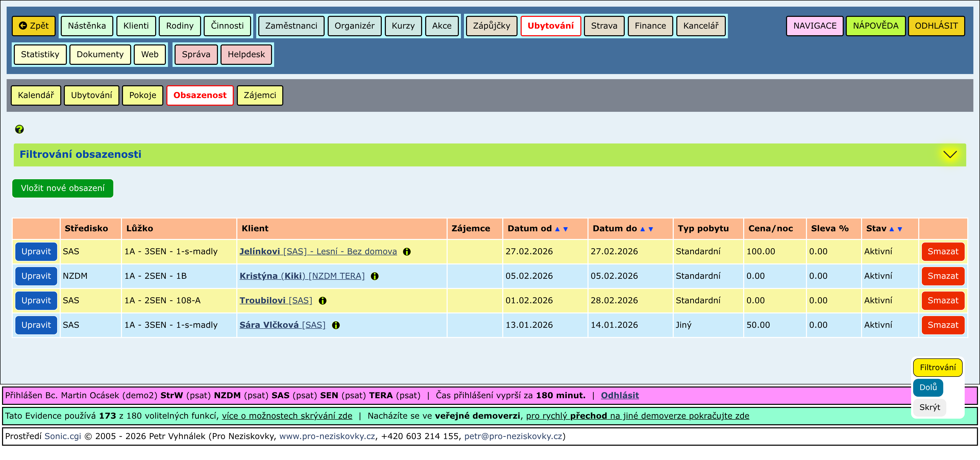
Task: Open info icon next to Kristýna (Kiki)
Action: [x=374, y=276]
